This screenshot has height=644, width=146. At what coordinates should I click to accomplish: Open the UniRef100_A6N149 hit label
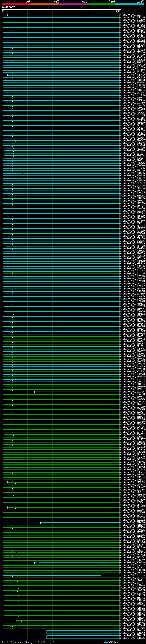coord(133,620)
